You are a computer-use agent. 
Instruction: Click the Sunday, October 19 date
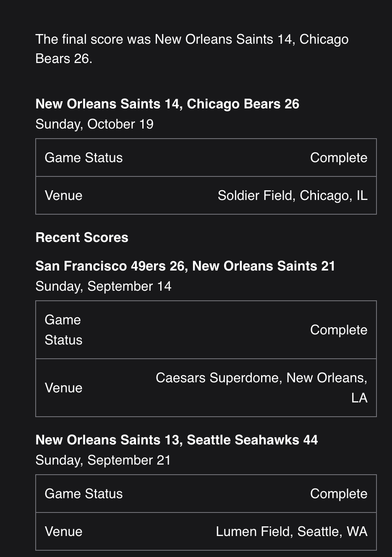[x=94, y=124]
